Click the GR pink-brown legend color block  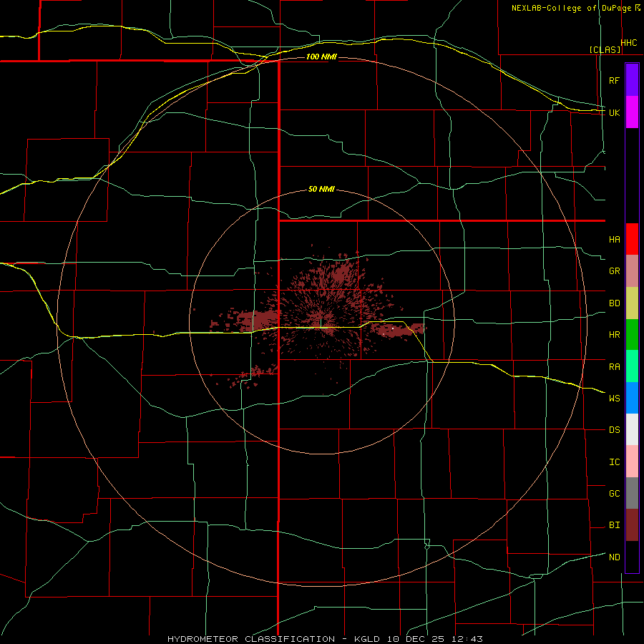632,271
